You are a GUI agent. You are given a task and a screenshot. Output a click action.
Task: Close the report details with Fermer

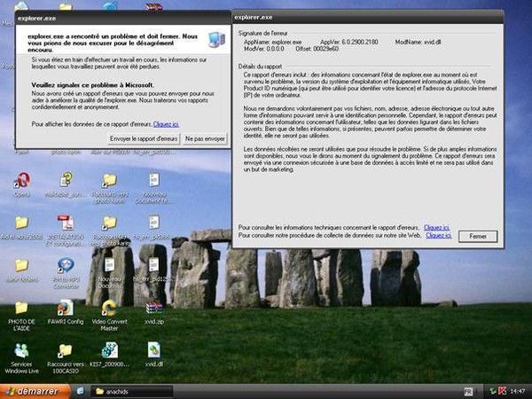(x=478, y=236)
